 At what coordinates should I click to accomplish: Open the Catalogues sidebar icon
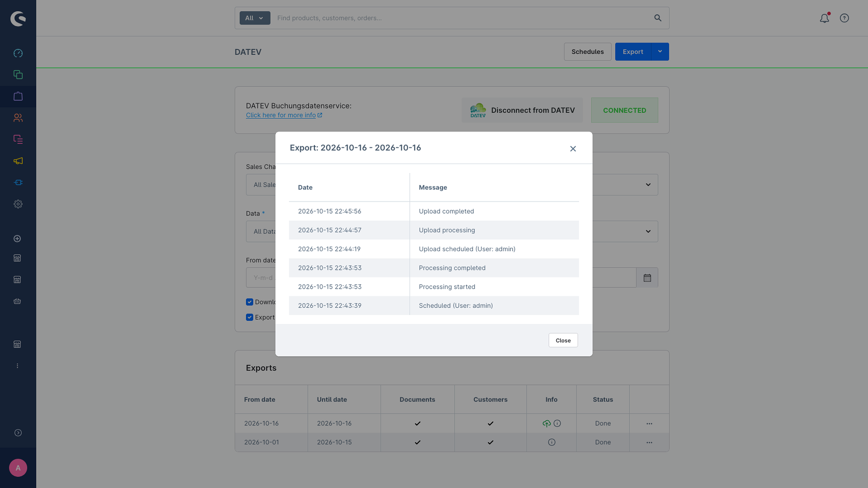click(x=18, y=75)
